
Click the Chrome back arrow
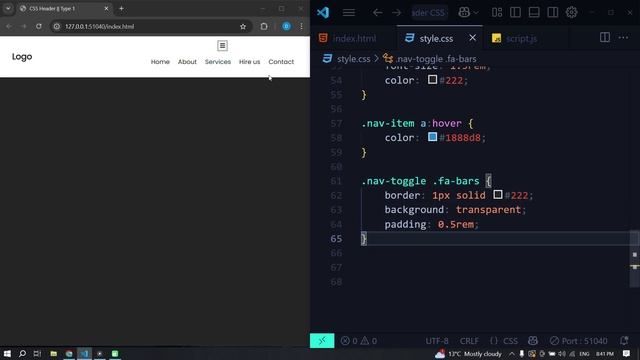coord(9,27)
